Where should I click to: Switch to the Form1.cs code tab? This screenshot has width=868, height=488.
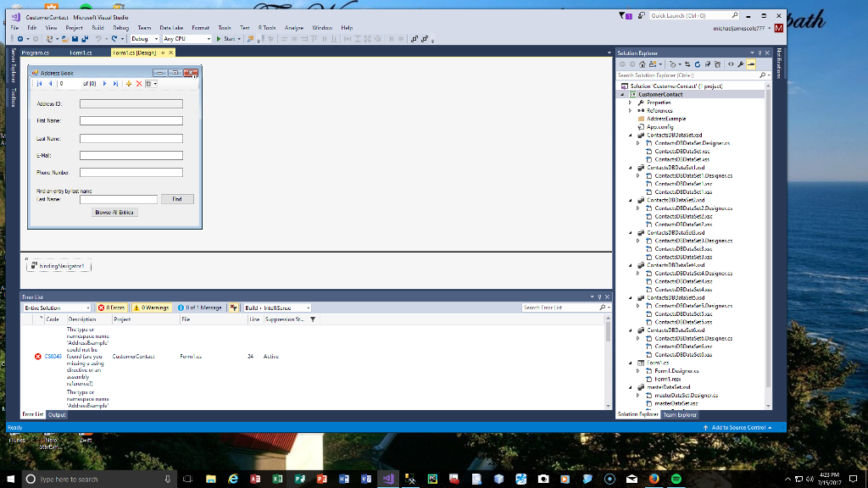coord(81,53)
